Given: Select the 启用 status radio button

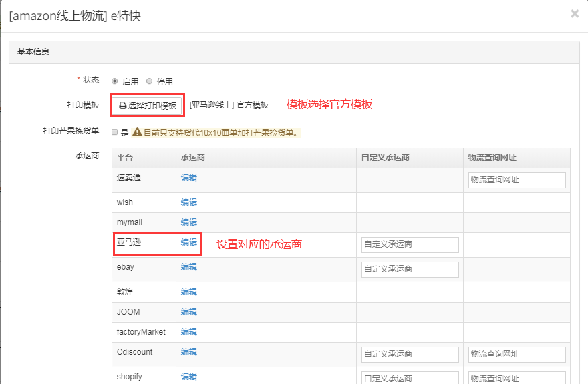Looking at the screenshot, I should [115, 81].
